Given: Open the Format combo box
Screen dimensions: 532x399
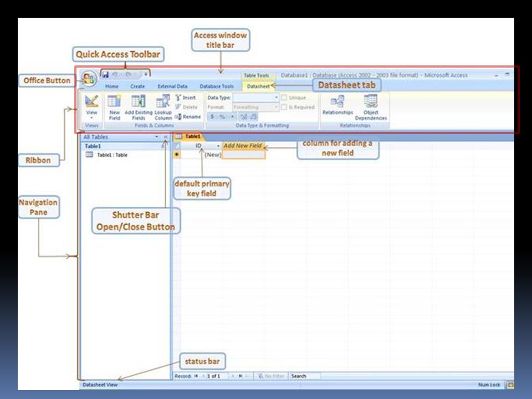Looking at the screenshot, I should [256, 107].
